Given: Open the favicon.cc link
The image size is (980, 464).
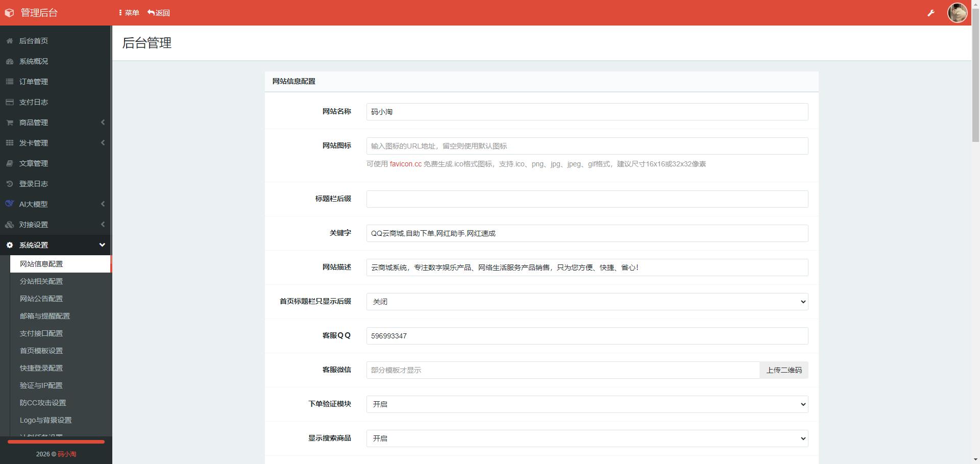Looking at the screenshot, I should tap(405, 164).
